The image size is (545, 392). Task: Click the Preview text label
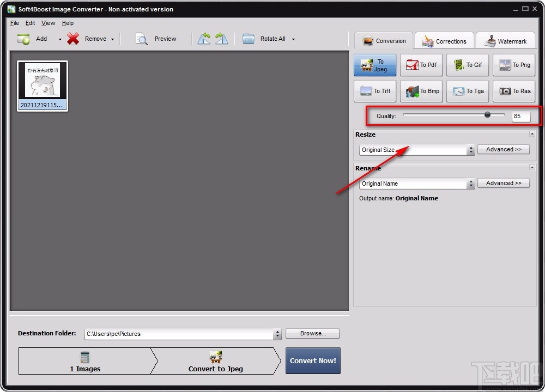(x=166, y=39)
